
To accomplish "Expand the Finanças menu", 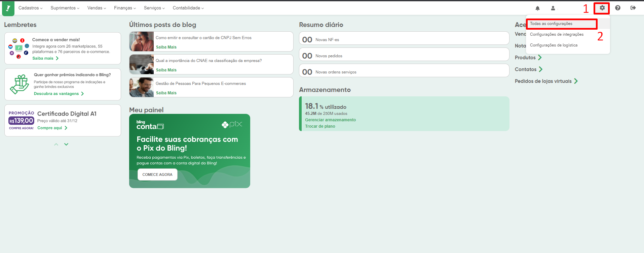I will [125, 8].
